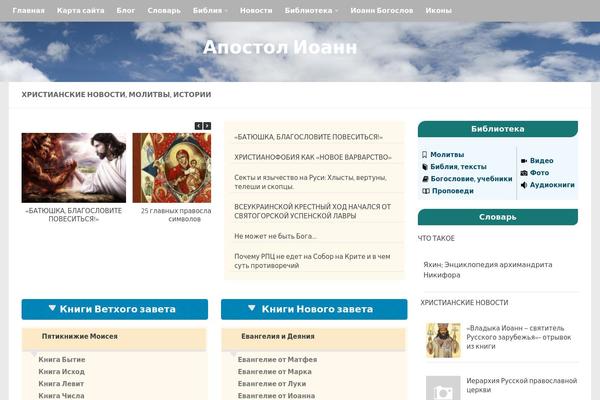This screenshot has height=400, width=600.
Task: Open Христианофобия как «новое варварство» article
Action: [313, 157]
